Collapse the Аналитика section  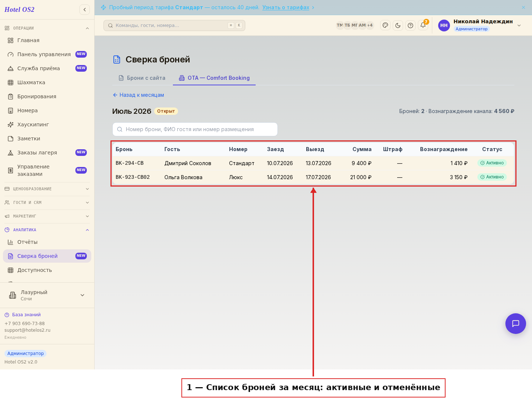tap(47, 230)
